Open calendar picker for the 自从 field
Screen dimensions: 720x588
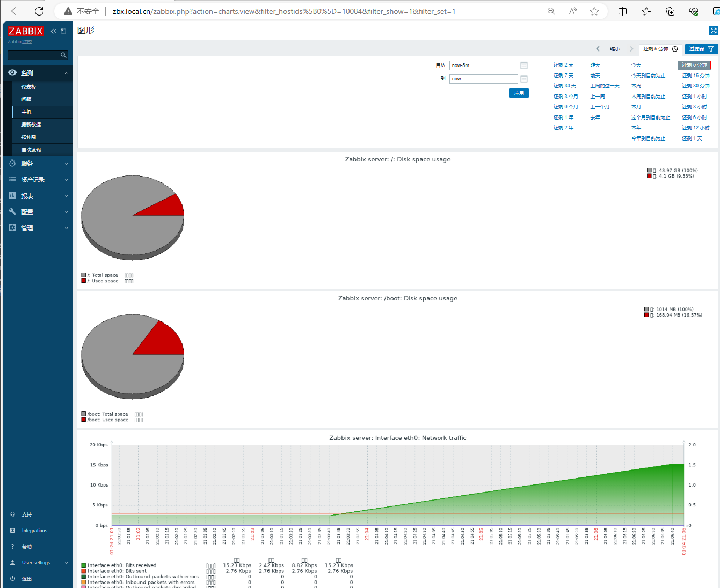click(524, 65)
